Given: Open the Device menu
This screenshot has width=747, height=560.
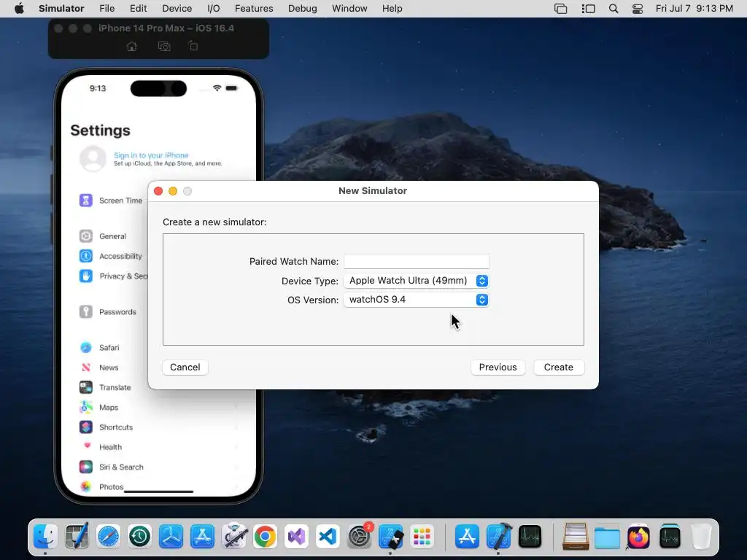Looking at the screenshot, I should 177,9.
